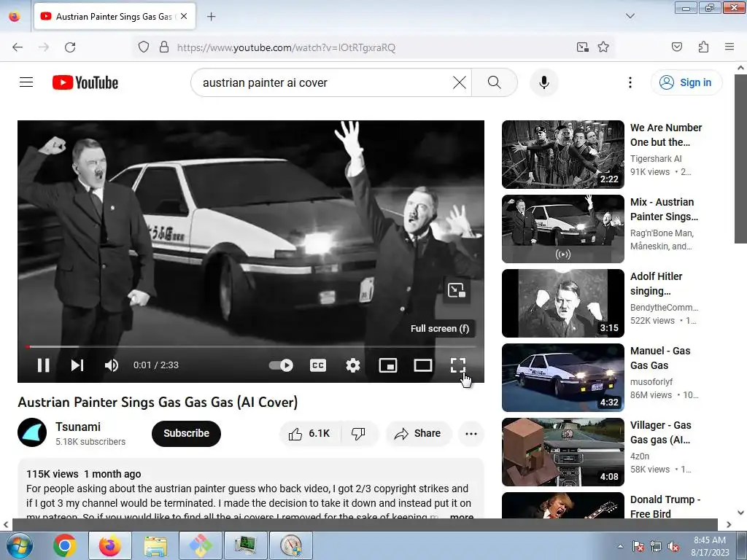Open File Explorer from taskbar
The image size is (747, 560).
155,545
